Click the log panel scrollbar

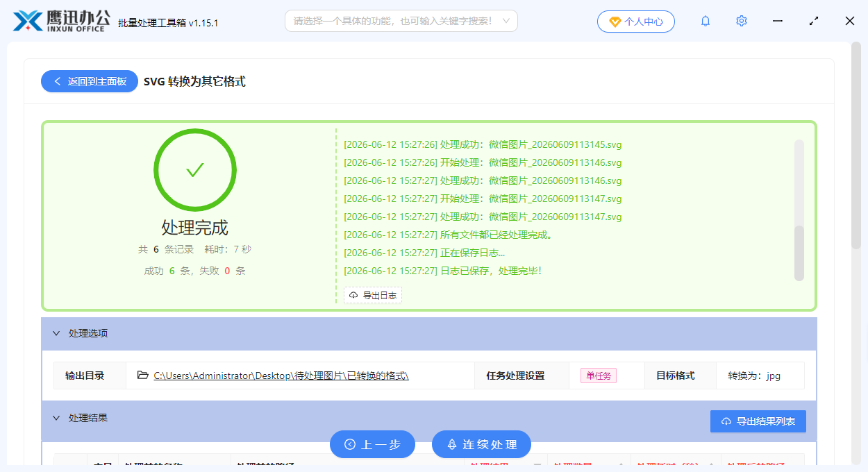799,253
